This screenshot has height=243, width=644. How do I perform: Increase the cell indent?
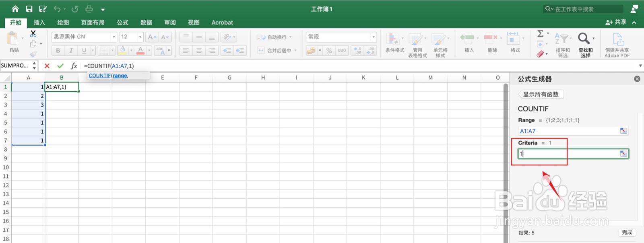(240, 50)
